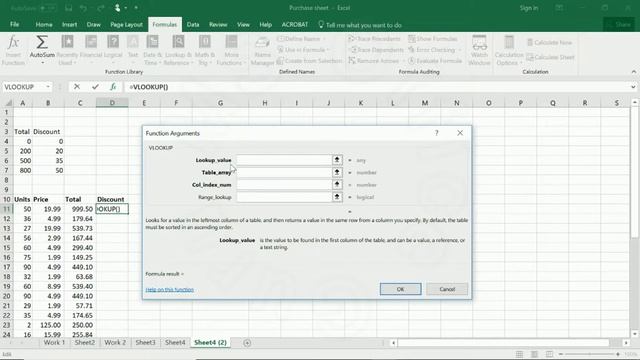640x360 pixels.
Task: Click the Evaluate Formula command
Action: coord(435,61)
